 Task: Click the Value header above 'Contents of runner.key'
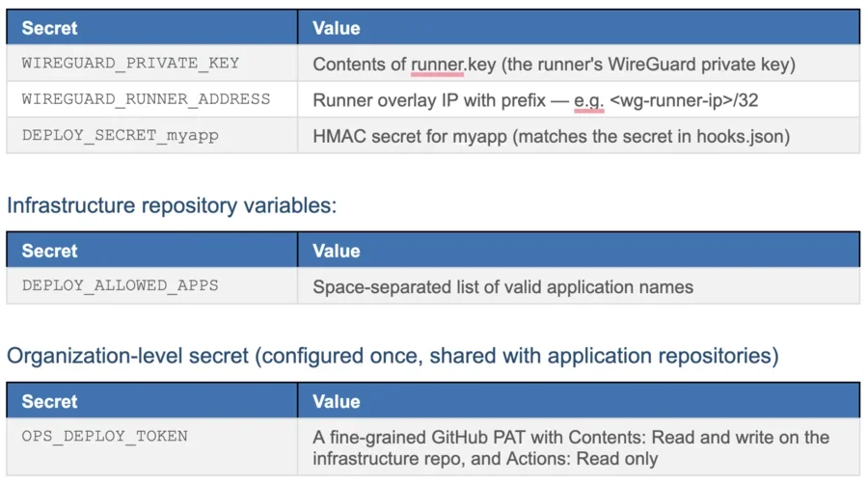pos(337,28)
